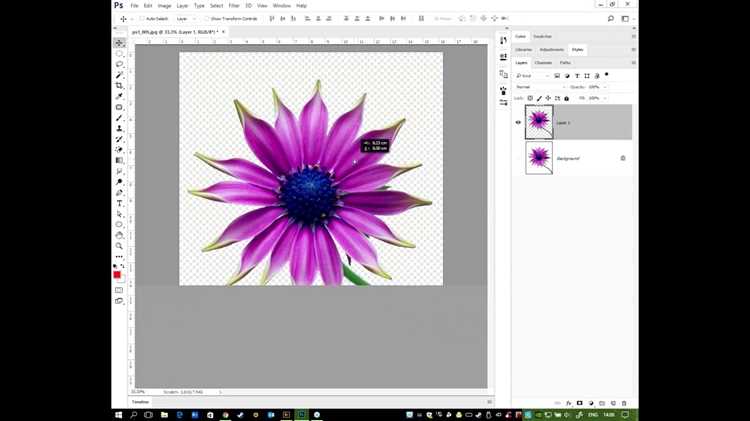The width and height of the screenshot is (750, 421).
Task: Select the Crop tool
Action: pyautogui.click(x=119, y=86)
